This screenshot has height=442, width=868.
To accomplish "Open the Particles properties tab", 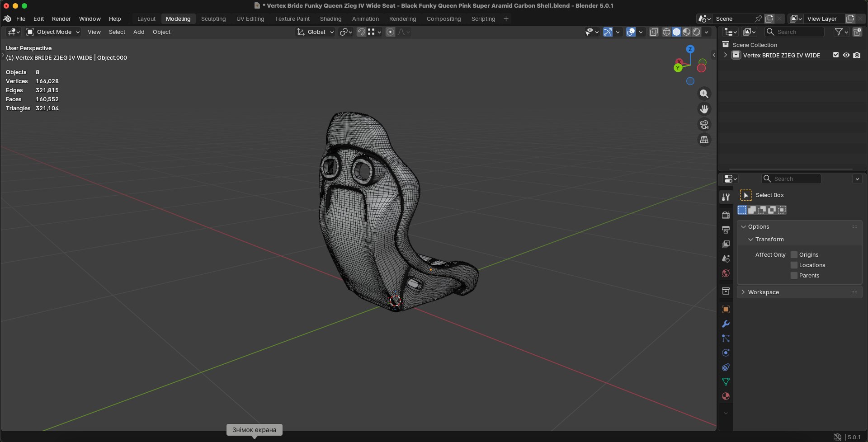I will click(726, 338).
